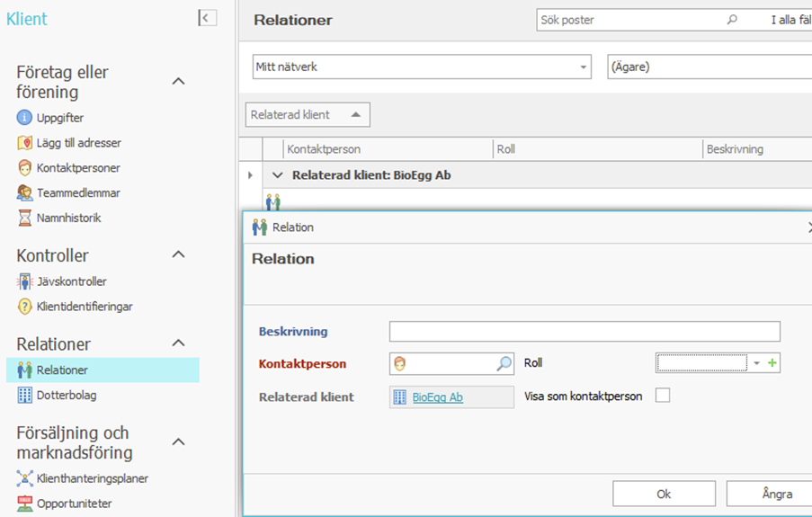Open Namnhistorik hourglass item
Viewport: 812px width, 517px height.
click(x=68, y=218)
